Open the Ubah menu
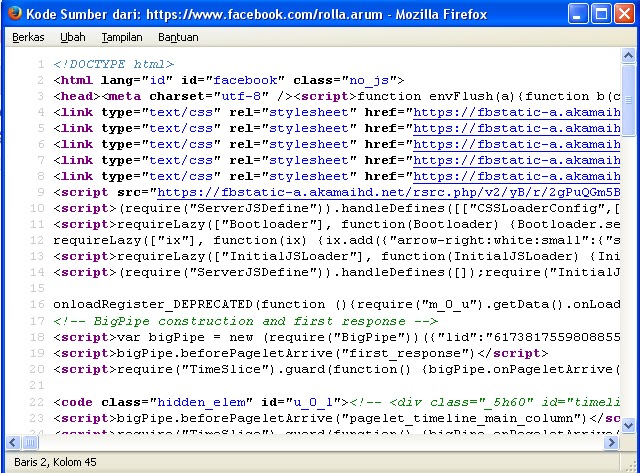This screenshot has width=640, height=473. [x=73, y=37]
